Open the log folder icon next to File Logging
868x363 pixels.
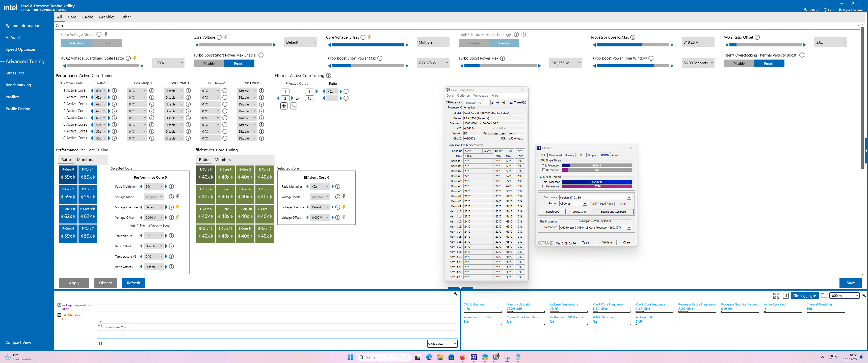824,296
